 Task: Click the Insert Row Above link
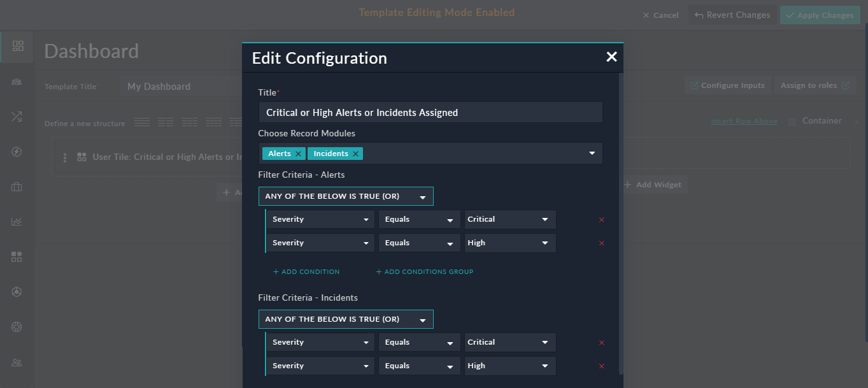(x=744, y=120)
